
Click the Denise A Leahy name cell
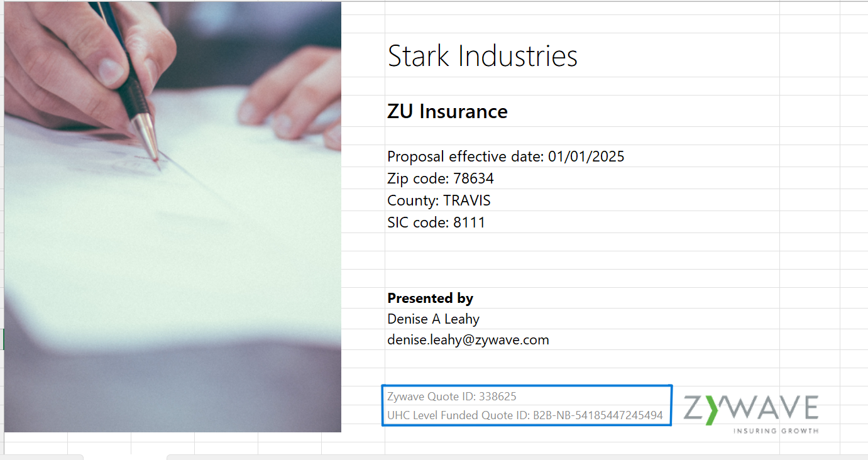(x=433, y=319)
